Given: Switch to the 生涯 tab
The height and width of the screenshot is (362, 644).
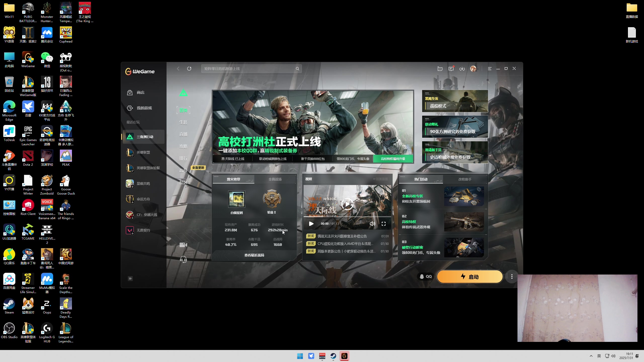Looking at the screenshot, I should 183,122.
